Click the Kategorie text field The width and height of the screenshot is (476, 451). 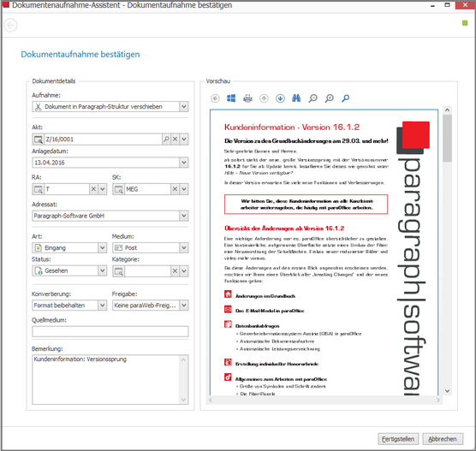coord(147,270)
